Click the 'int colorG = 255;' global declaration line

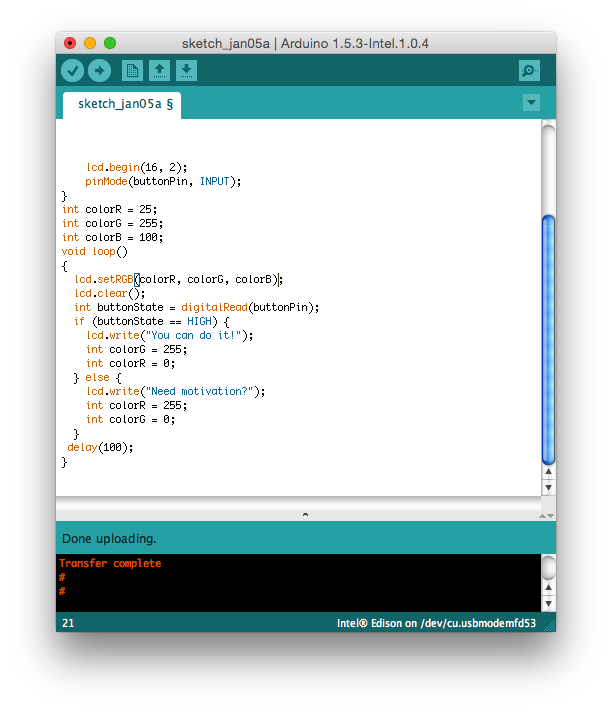113,223
